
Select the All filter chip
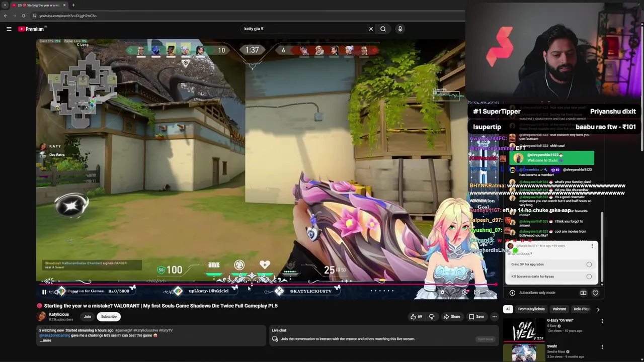pos(508,309)
